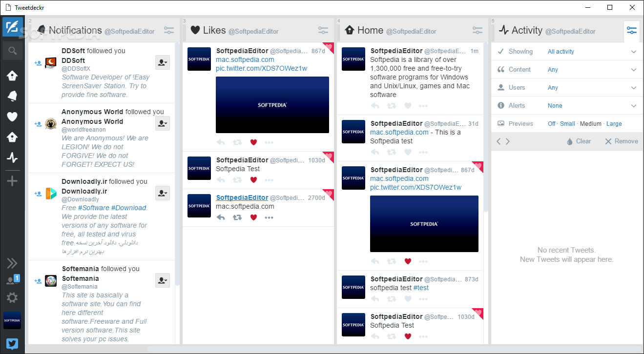This screenshot has height=354, width=644.
Task: Open DDSoft's profile avatar in Notifications
Action: point(51,62)
